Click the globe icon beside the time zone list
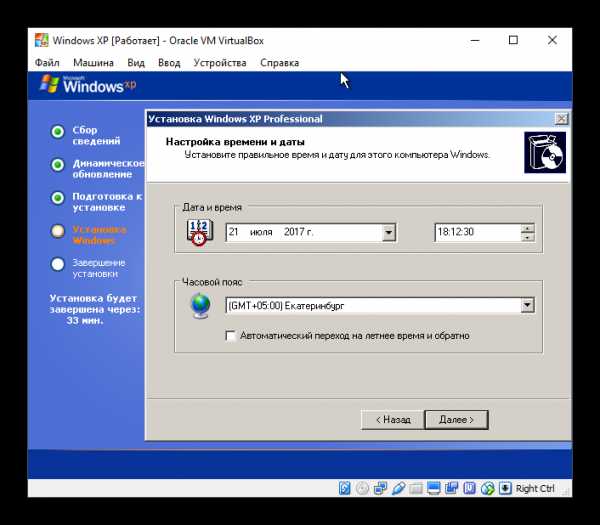The image size is (600, 525). 200,305
